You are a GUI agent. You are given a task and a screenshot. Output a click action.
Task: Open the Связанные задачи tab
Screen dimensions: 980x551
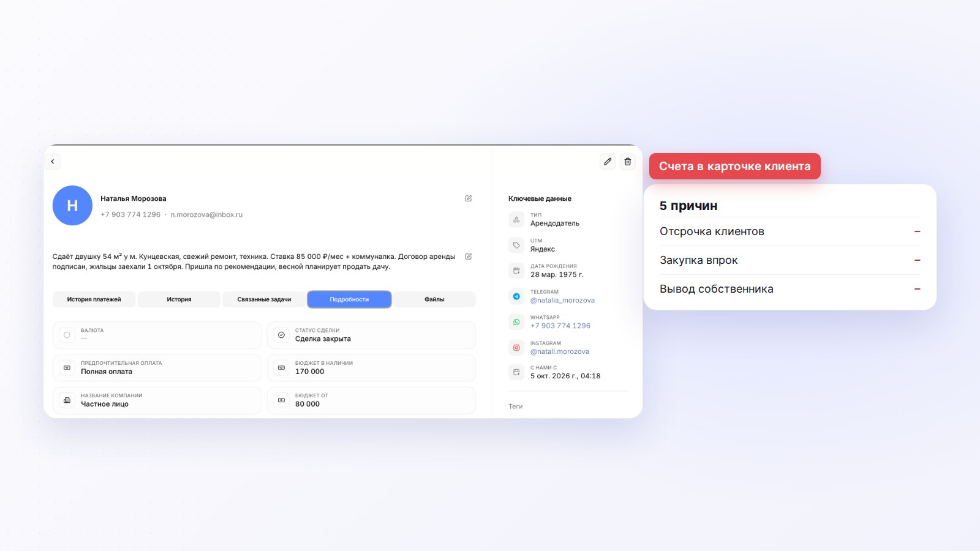tap(264, 299)
